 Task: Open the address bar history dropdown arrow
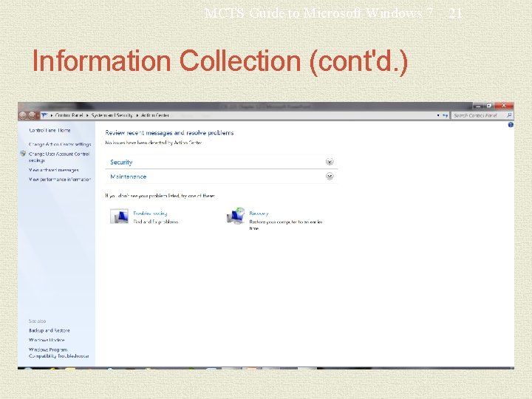point(438,115)
